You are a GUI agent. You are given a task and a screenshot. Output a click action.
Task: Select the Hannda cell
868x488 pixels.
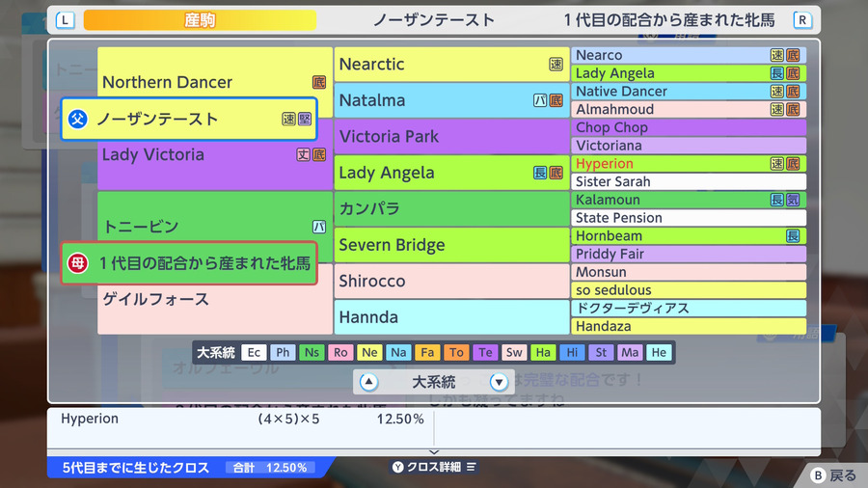451,317
